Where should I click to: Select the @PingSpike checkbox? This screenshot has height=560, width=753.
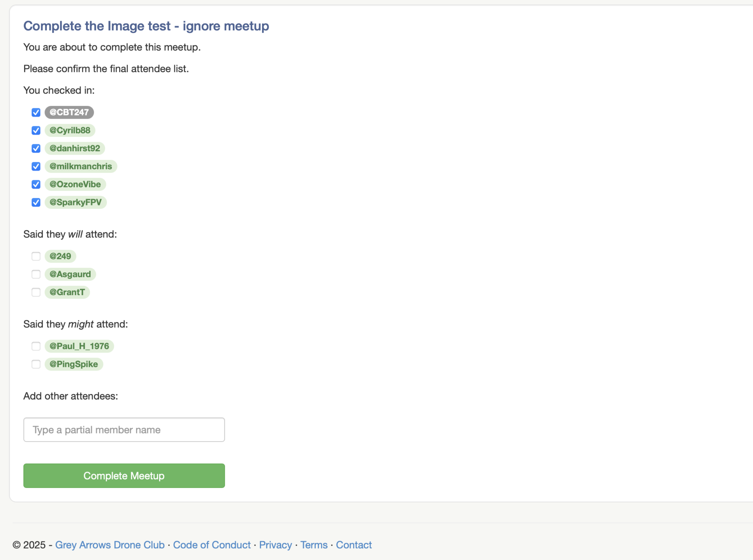tap(36, 364)
